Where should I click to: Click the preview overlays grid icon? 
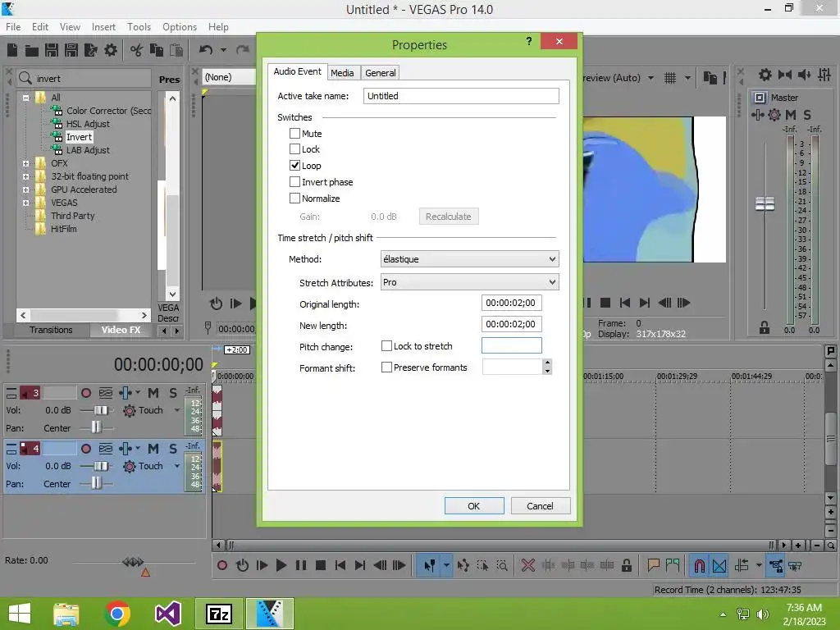click(670, 78)
